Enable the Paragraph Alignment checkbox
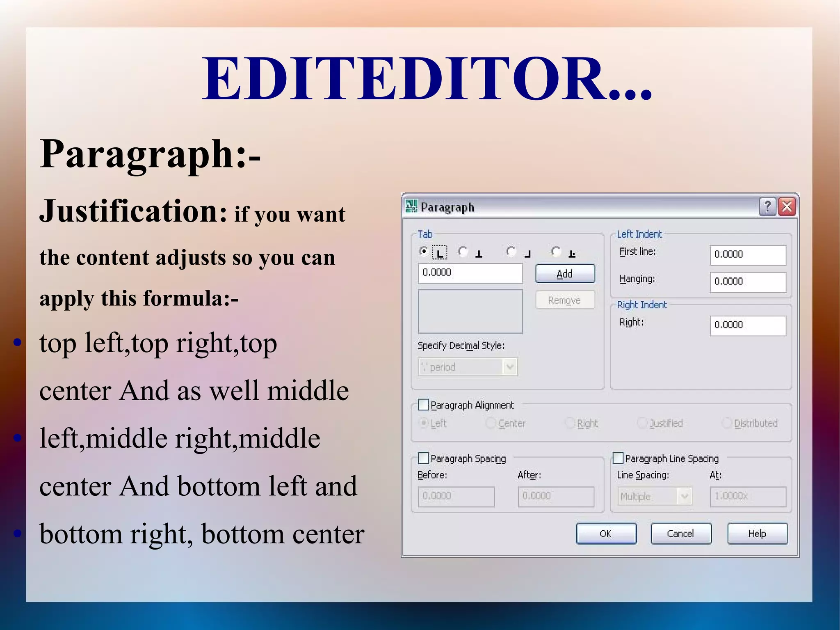 [423, 405]
